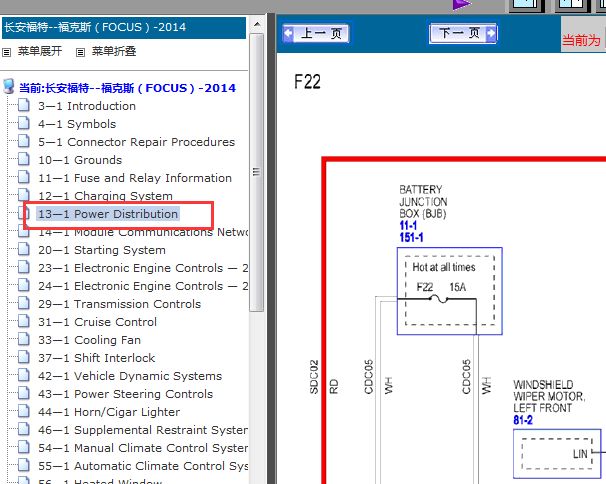Click the blue 151-1 reference link
This screenshot has width=606, height=484.
[411, 237]
